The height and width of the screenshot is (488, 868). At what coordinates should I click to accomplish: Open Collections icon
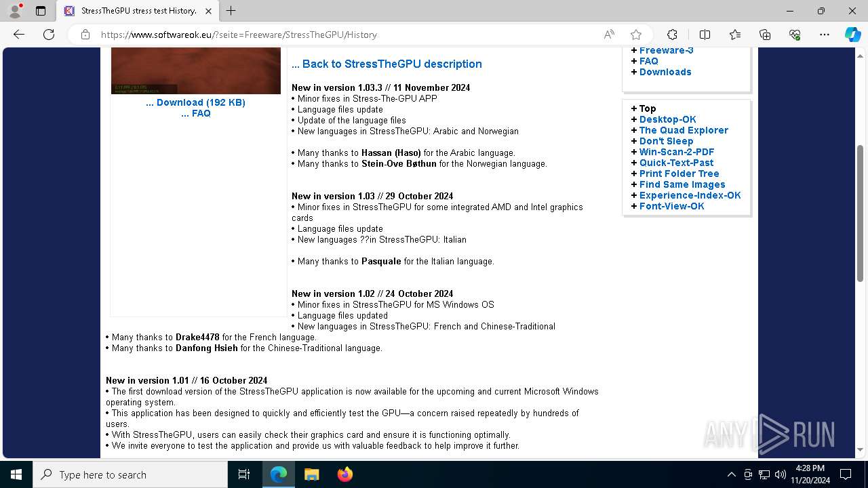pyautogui.click(x=765, y=35)
